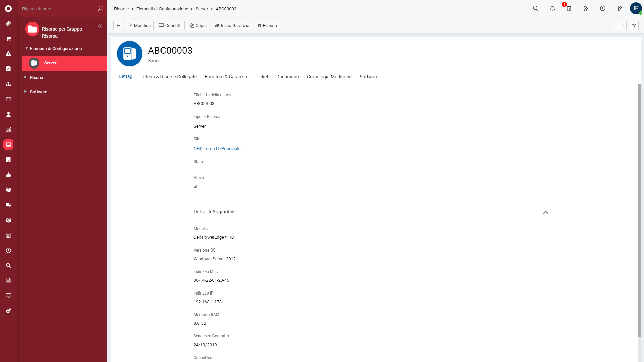The image size is (644, 362).
Task: Open the thumbs-up icon in sidebar
Action: pos(8,175)
